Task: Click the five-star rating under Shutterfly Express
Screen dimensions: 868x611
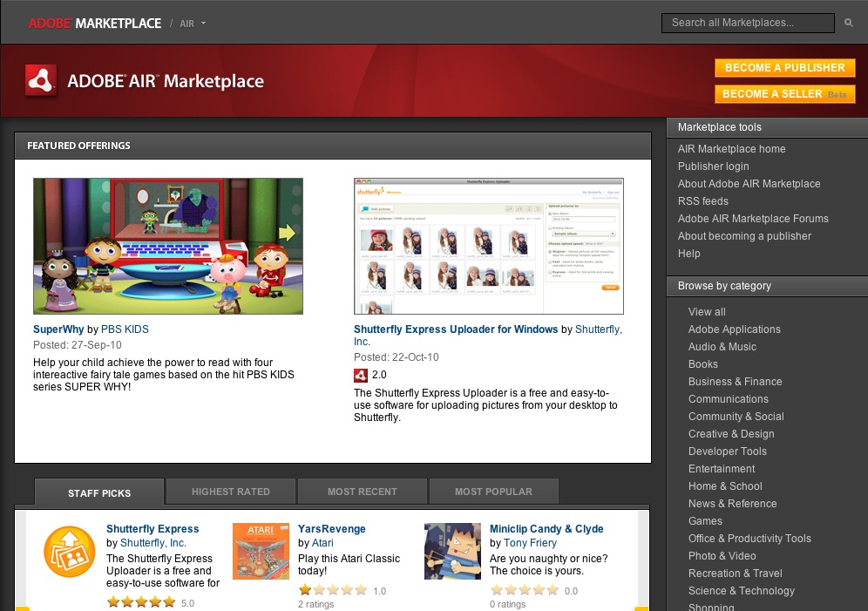Action: 141,602
